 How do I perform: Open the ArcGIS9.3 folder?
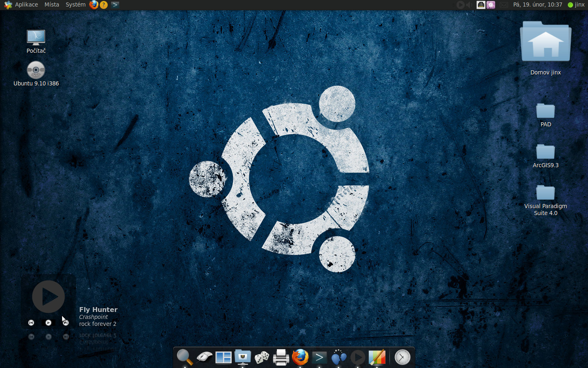[546, 156]
